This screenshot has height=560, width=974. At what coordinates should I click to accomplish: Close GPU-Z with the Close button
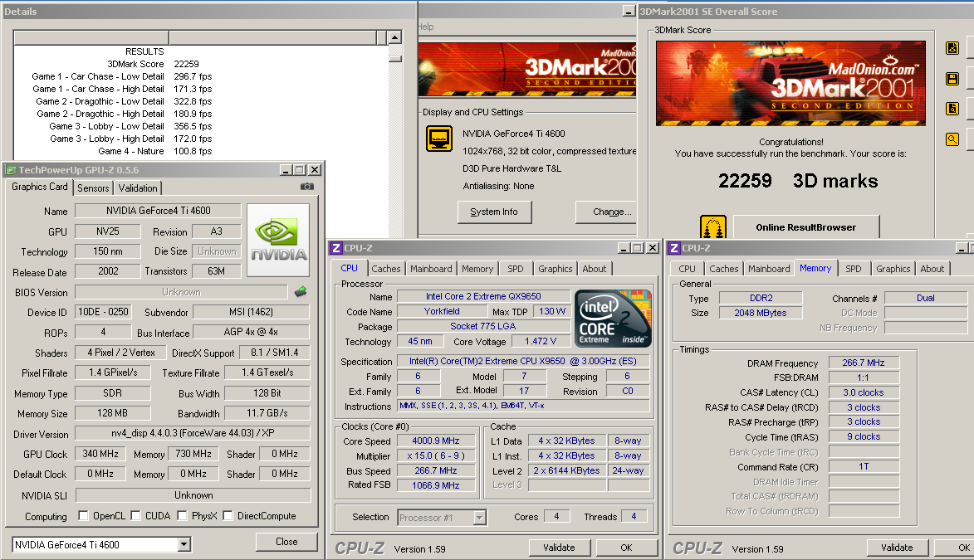[286, 542]
